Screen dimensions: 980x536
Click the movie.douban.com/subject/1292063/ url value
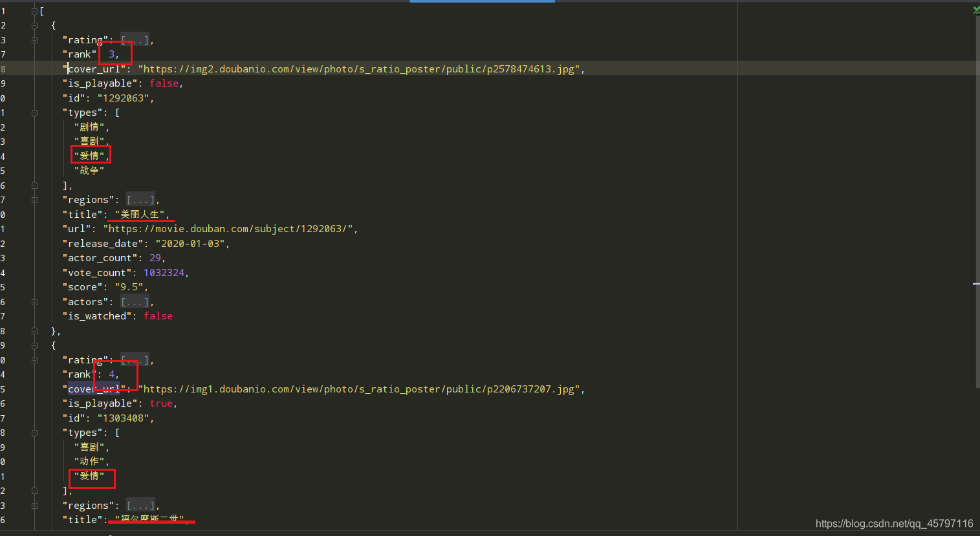[228, 229]
